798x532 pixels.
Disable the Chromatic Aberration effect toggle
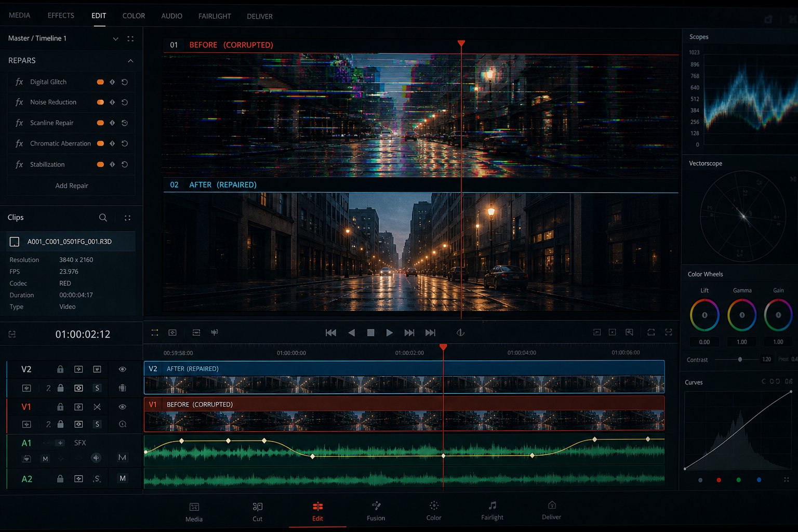pyautogui.click(x=100, y=143)
